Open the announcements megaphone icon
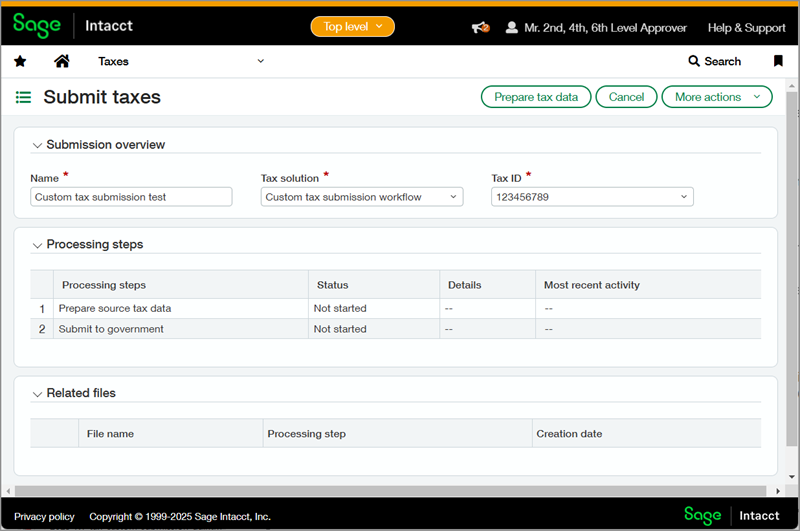 tap(480, 27)
